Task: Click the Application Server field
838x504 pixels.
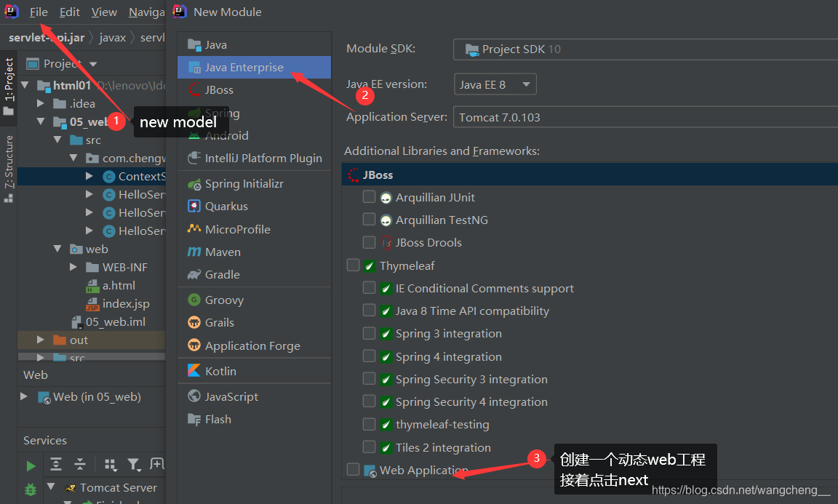Action: 645,117
